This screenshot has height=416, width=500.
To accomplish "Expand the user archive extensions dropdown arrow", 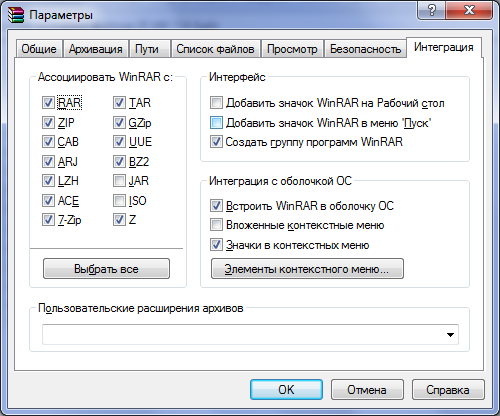I will 450,335.
